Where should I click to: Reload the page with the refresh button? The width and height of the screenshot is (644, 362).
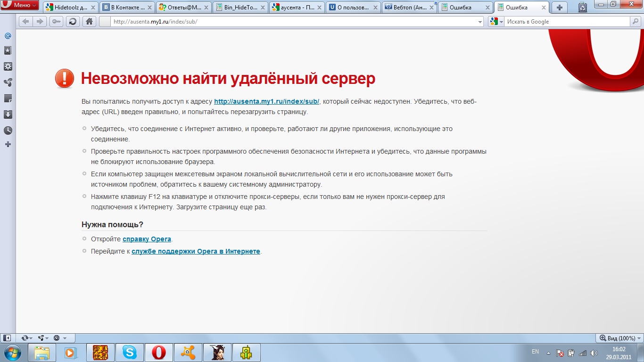(x=73, y=22)
